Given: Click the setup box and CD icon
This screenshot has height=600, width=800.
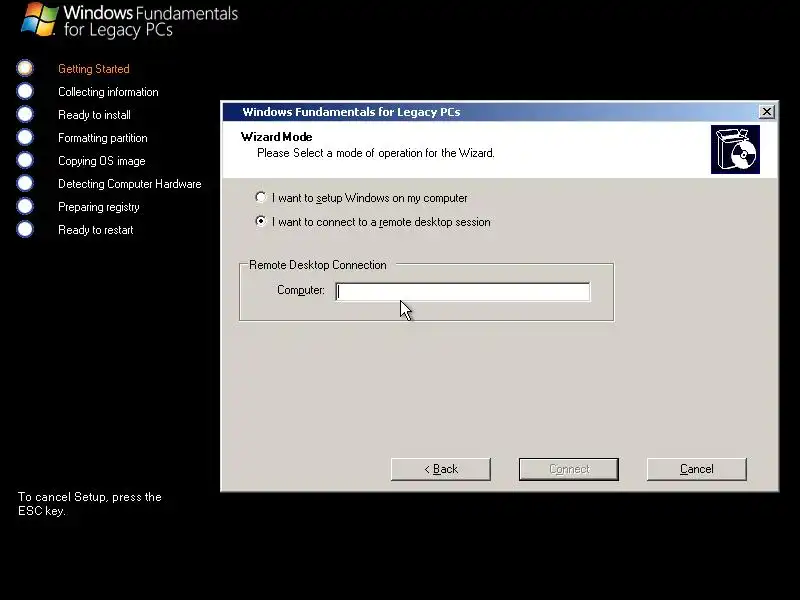Looking at the screenshot, I should click(x=735, y=149).
